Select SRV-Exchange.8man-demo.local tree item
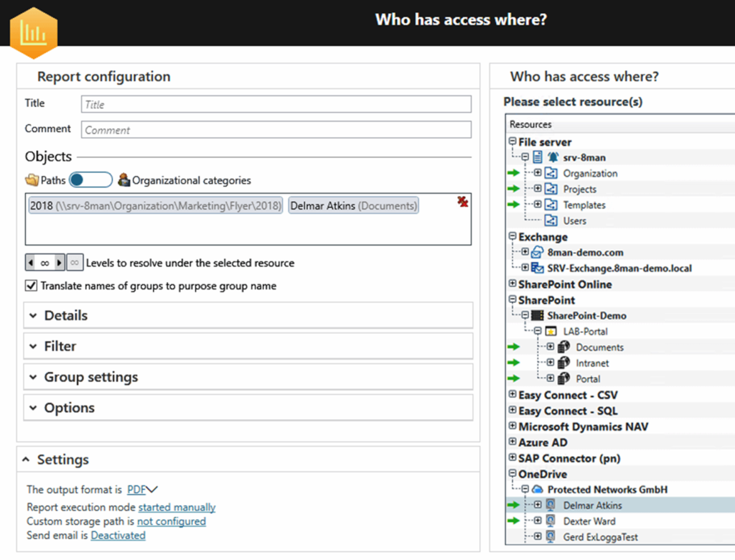This screenshot has width=735, height=560. point(619,269)
